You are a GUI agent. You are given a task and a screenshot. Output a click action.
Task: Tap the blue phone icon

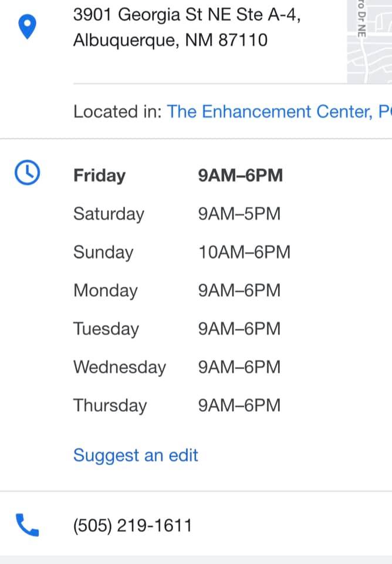click(28, 525)
